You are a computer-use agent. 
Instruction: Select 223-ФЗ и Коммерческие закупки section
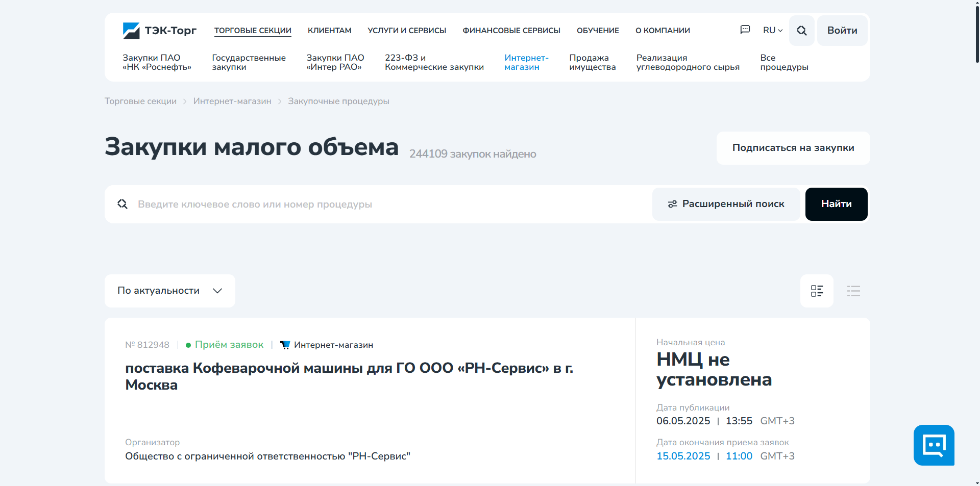pyautogui.click(x=434, y=62)
